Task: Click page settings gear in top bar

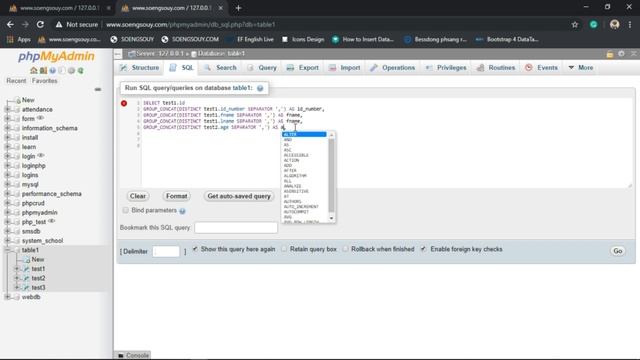Action: 621,54
